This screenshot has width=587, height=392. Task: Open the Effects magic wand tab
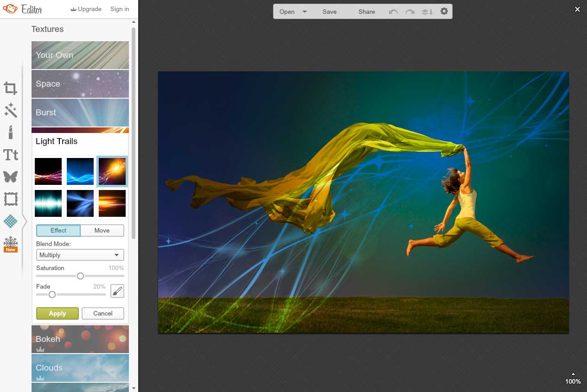coord(11,110)
